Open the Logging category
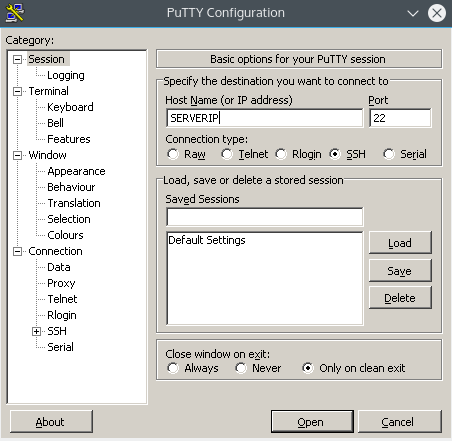Screen dimensions: 452x441 tap(66, 75)
